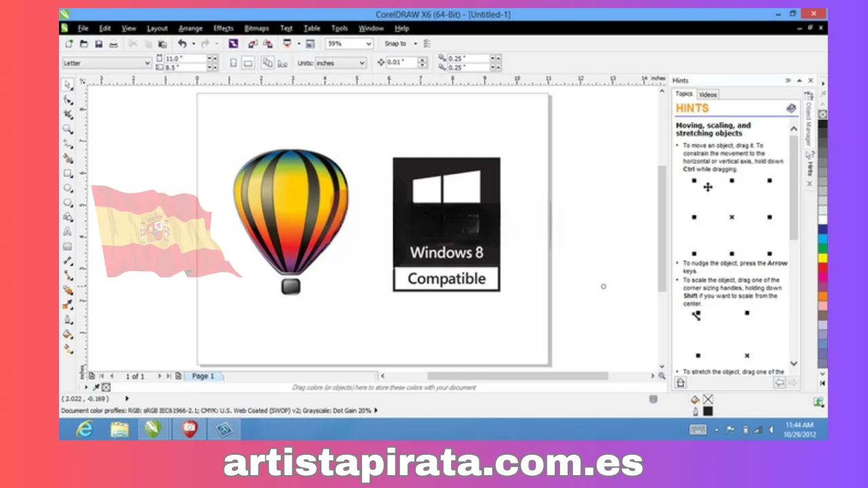Viewport: 868px width, 488px height.
Task: Select the Page 1 tab
Action: click(x=203, y=375)
